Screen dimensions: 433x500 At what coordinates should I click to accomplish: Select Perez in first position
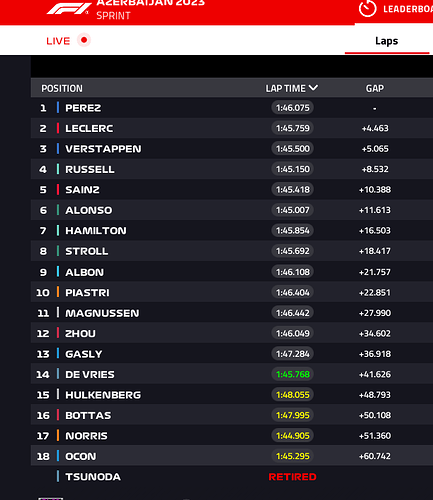pyautogui.click(x=232, y=108)
